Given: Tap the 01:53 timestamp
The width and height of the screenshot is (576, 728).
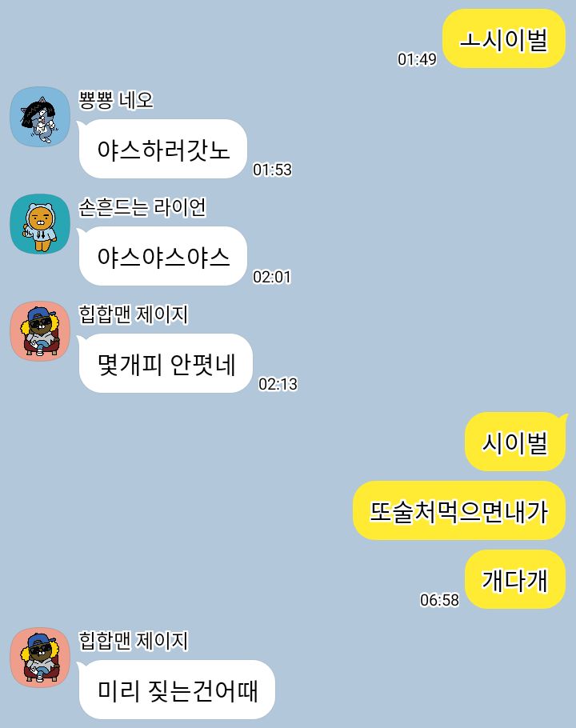Looking at the screenshot, I should coord(272,170).
